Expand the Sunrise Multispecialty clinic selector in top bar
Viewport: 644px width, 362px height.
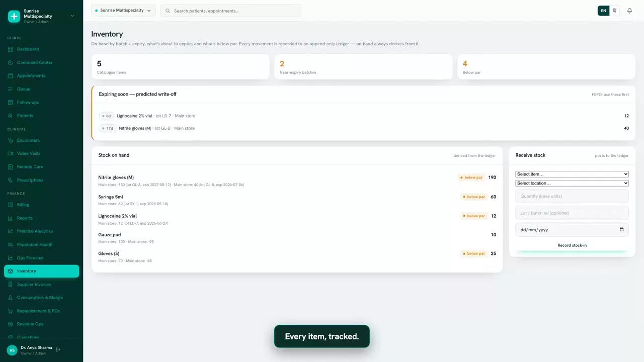(x=123, y=11)
